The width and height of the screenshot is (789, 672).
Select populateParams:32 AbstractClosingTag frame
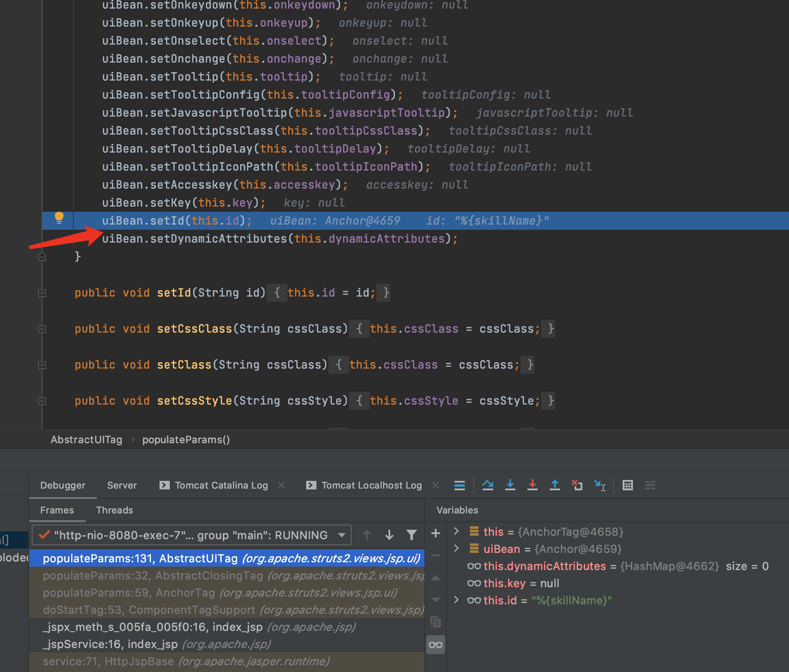point(227,576)
